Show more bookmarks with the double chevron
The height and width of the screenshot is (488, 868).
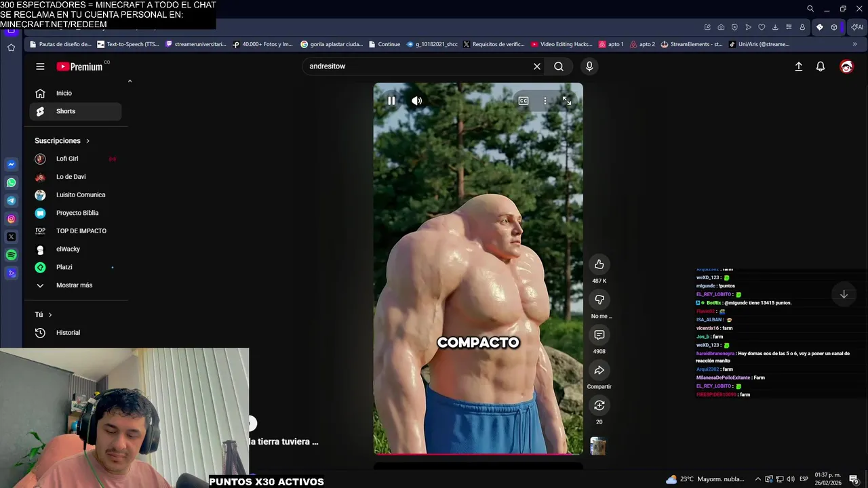854,44
